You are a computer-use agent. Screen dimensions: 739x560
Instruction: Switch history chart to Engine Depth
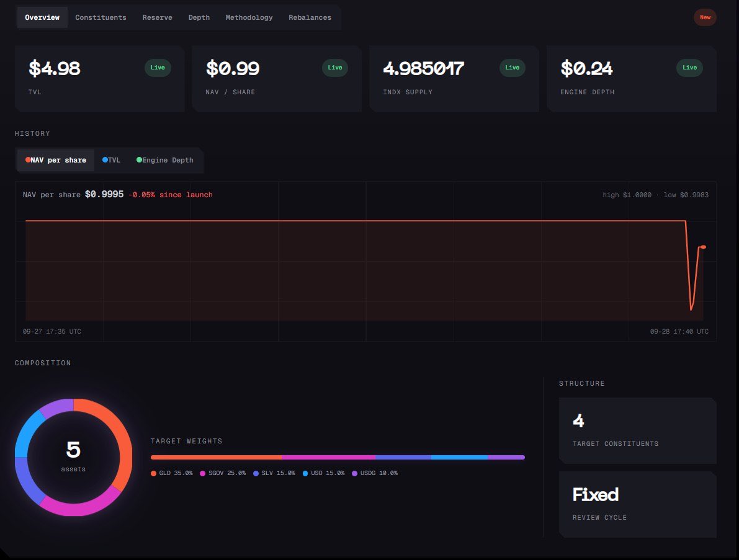165,160
